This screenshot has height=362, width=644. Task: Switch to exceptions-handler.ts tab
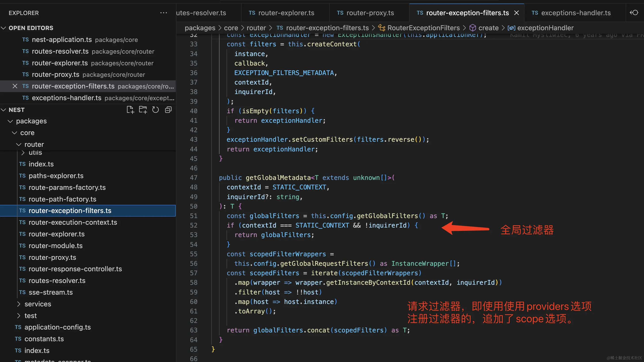pyautogui.click(x=575, y=13)
